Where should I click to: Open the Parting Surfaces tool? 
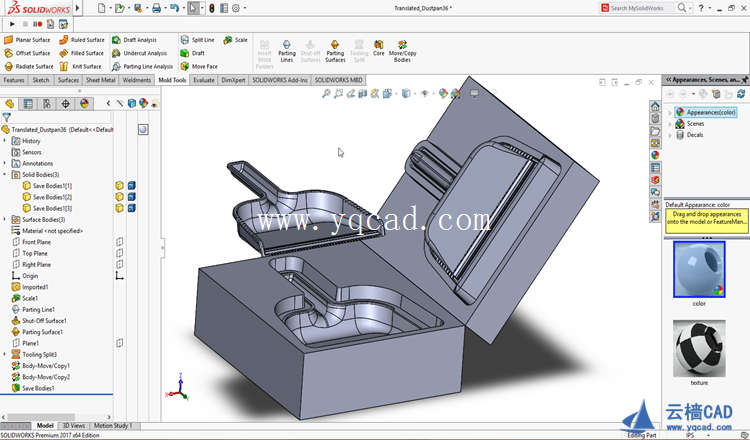335,51
